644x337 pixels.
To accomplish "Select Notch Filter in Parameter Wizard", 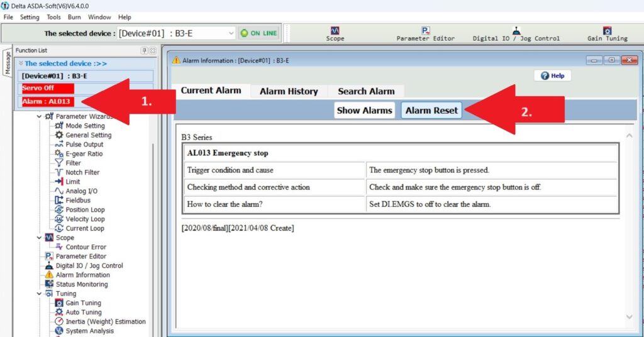I will [x=82, y=172].
